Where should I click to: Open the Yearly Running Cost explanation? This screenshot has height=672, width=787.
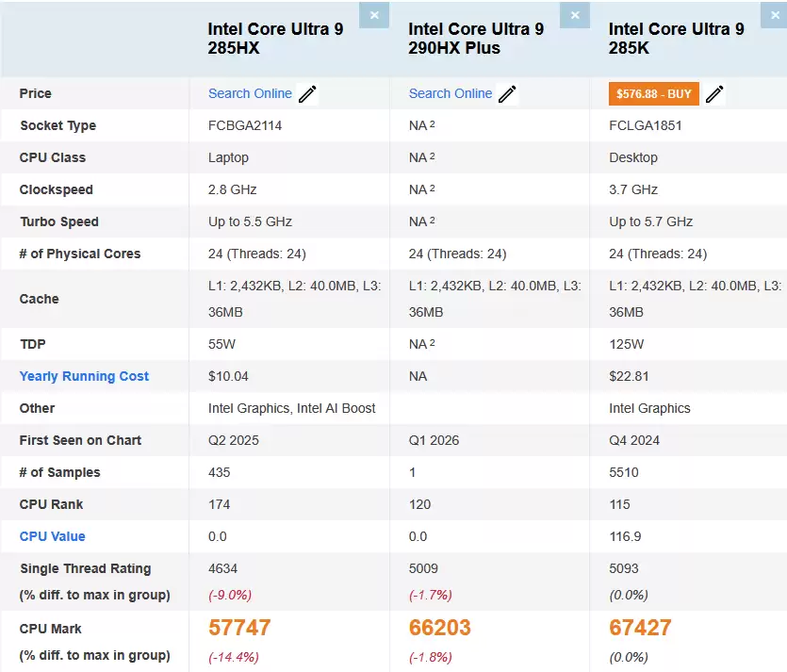point(83,376)
